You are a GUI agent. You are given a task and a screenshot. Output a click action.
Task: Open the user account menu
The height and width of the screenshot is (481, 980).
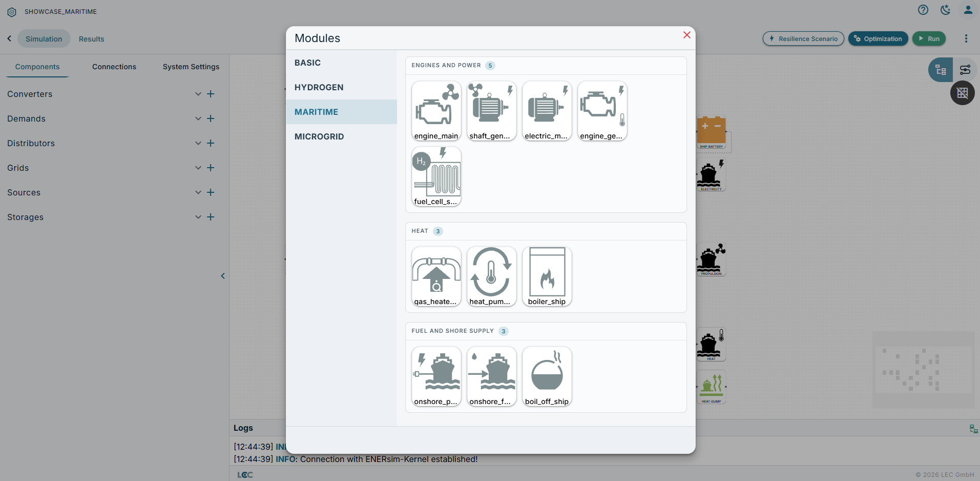(968, 10)
